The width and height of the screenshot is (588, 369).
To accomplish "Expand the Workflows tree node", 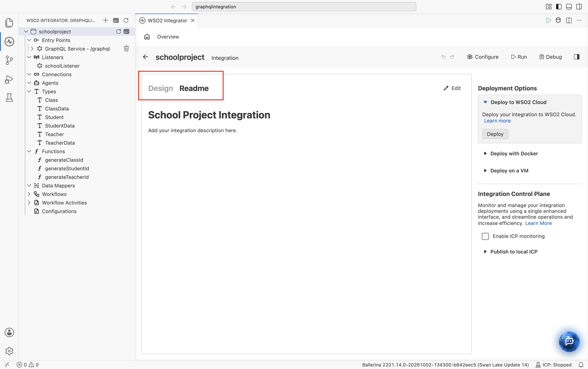I will point(29,194).
